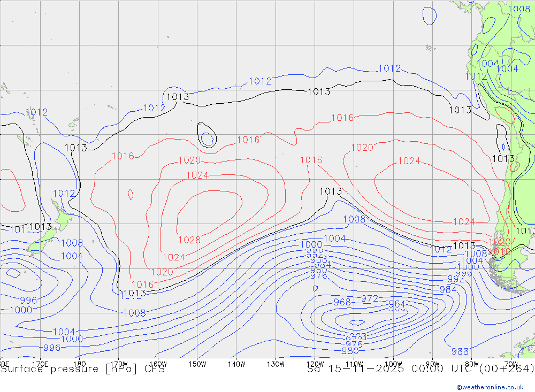Click the blue 968 isobar label
The width and height of the screenshot is (535, 392).
point(342,302)
